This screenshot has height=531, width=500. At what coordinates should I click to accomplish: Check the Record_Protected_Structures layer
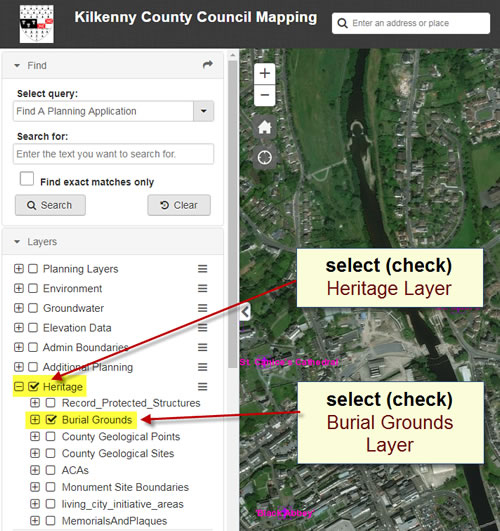pyautogui.click(x=50, y=403)
